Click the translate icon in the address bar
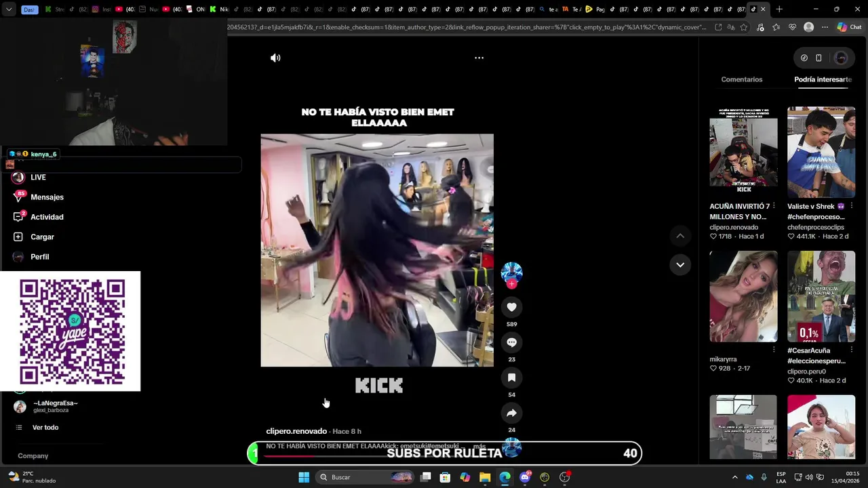This screenshot has width=868, height=488. 731,27
